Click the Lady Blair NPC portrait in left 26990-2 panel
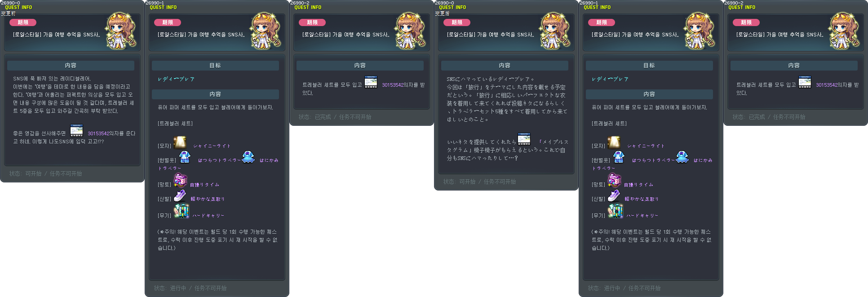Screen dimensions: 868x297 point(411,31)
